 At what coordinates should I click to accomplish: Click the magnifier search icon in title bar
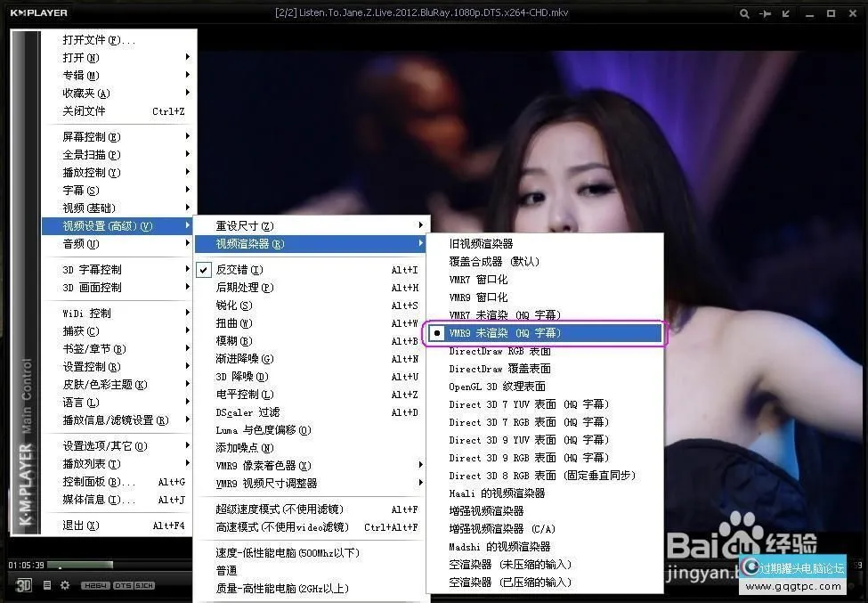[x=744, y=13]
